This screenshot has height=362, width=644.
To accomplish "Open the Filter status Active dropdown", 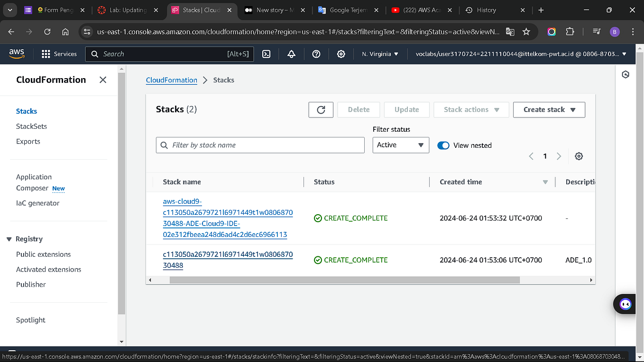I will click(400, 145).
